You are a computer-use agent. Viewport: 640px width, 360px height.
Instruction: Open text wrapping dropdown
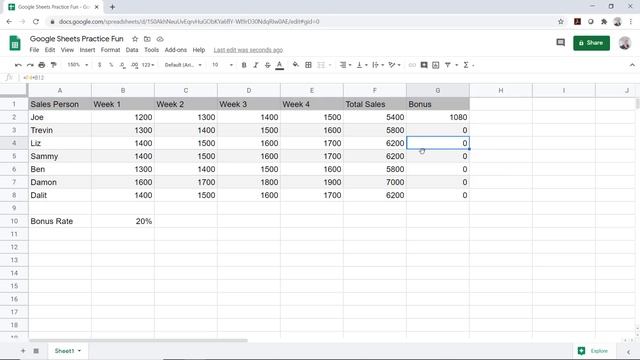pos(378,65)
